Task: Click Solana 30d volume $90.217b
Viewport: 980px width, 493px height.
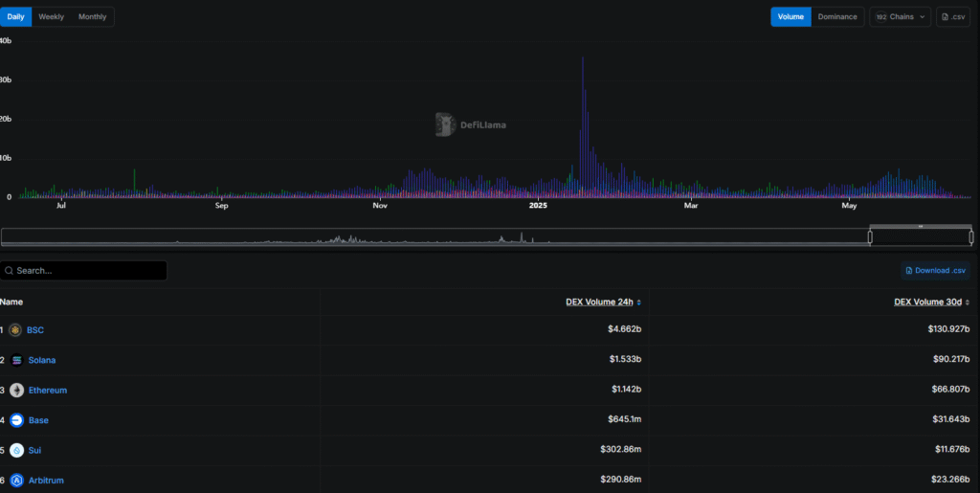Action: (951, 360)
